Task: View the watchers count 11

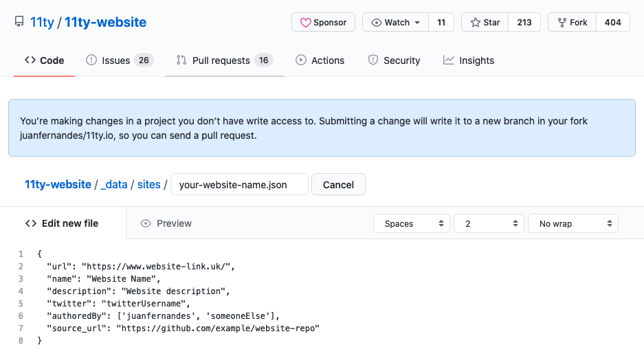Action: point(441,22)
